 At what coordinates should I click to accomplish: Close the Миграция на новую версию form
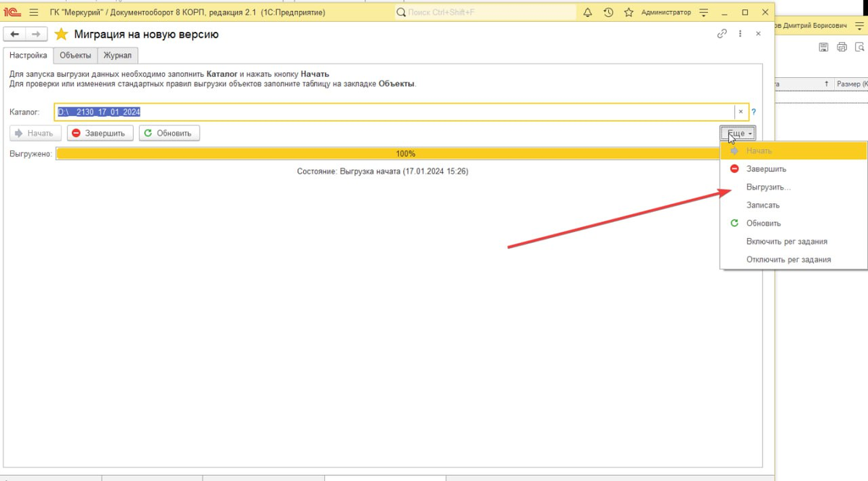[x=758, y=34]
